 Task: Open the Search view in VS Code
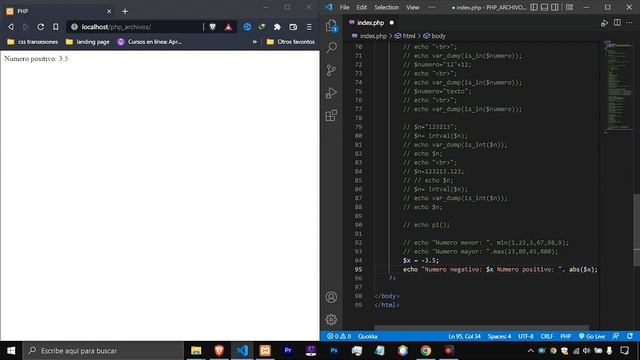click(x=331, y=47)
